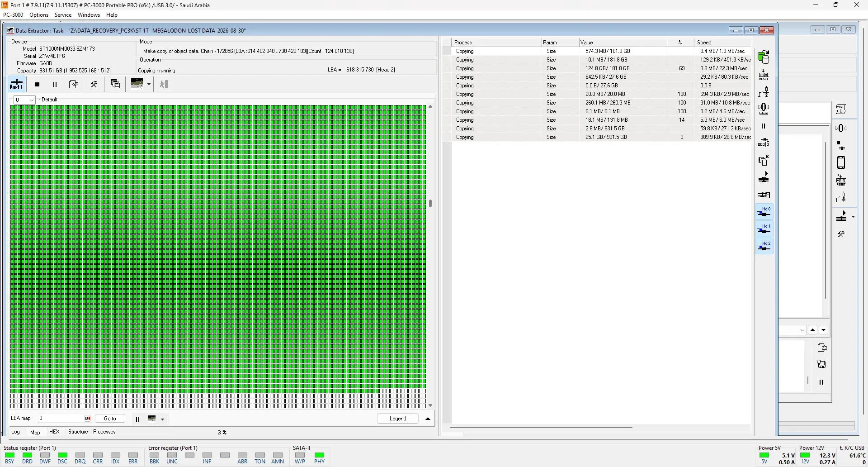Click the LBA map input field

65,419
